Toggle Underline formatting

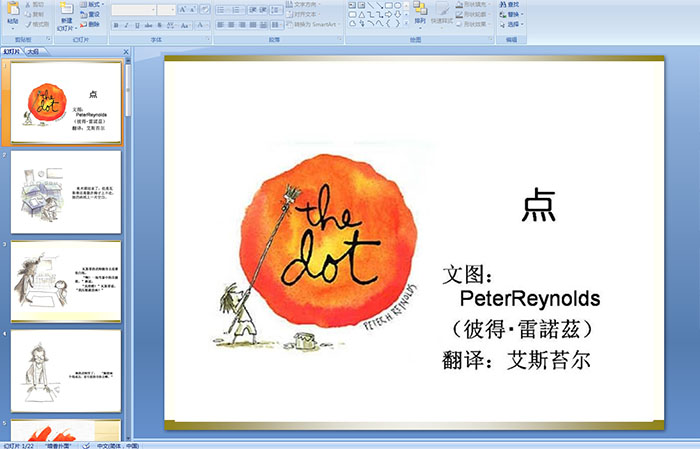coord(137,25)
